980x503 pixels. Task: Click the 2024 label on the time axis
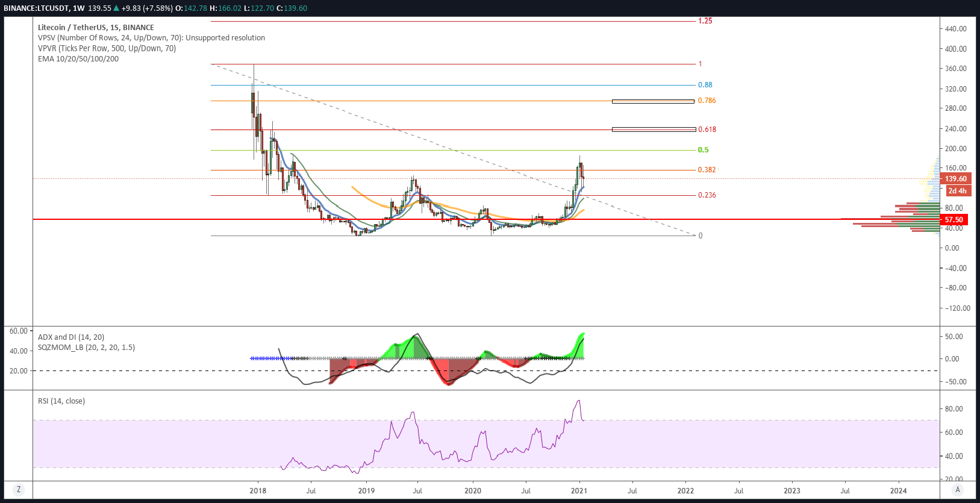(x=899, y=490)
